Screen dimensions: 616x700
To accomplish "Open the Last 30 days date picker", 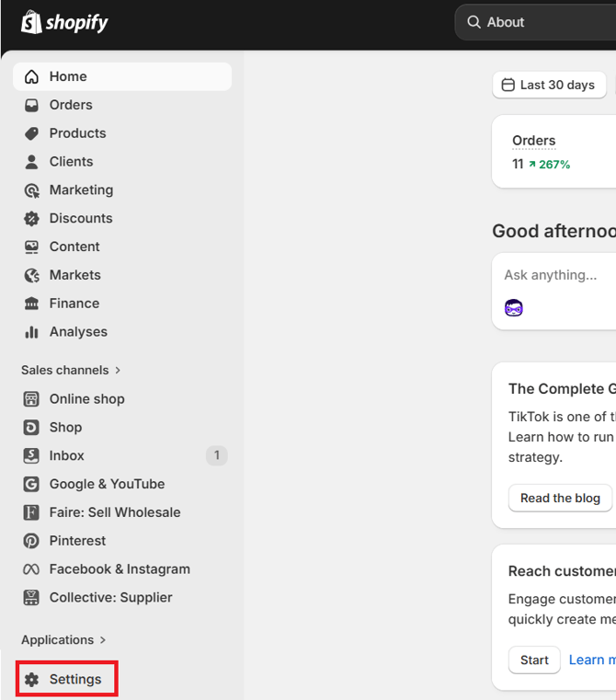I will pyautogui.click(x=549, y=85).
